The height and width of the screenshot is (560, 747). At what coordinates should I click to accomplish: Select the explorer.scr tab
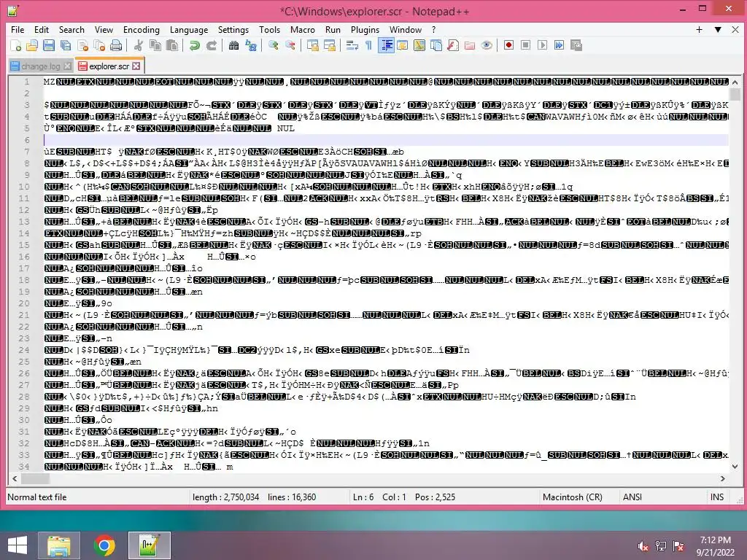pyautogui.click(x=109, y=66)
